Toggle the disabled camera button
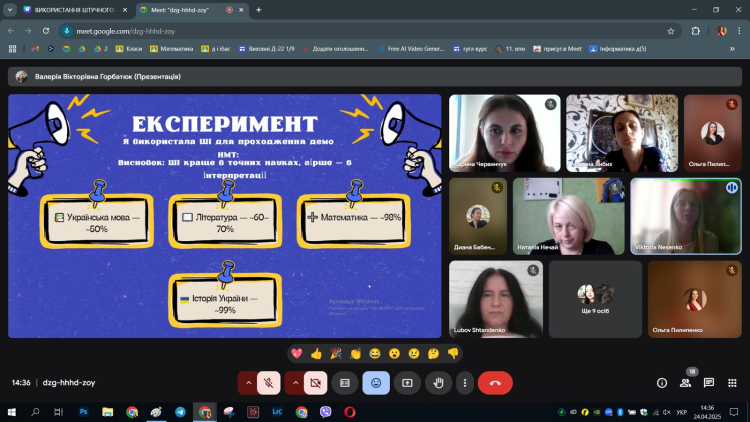Image resolution: width=750 pixels, height=422 pixels. tap(316, 382)
